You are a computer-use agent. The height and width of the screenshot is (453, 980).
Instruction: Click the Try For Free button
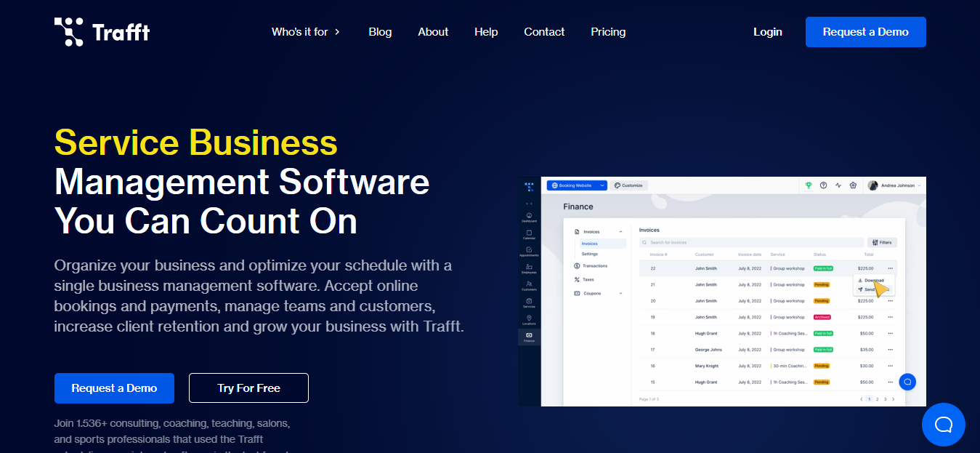(x=248, y=388)
